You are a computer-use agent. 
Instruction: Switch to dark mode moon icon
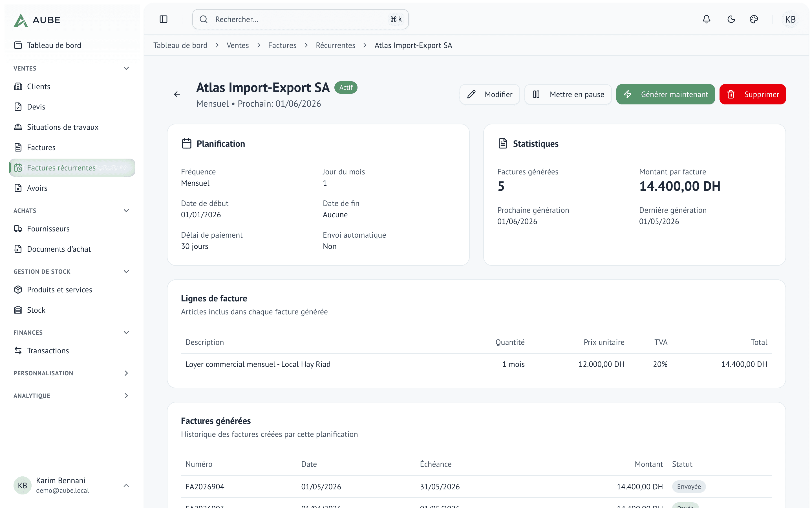click(731, 19)
